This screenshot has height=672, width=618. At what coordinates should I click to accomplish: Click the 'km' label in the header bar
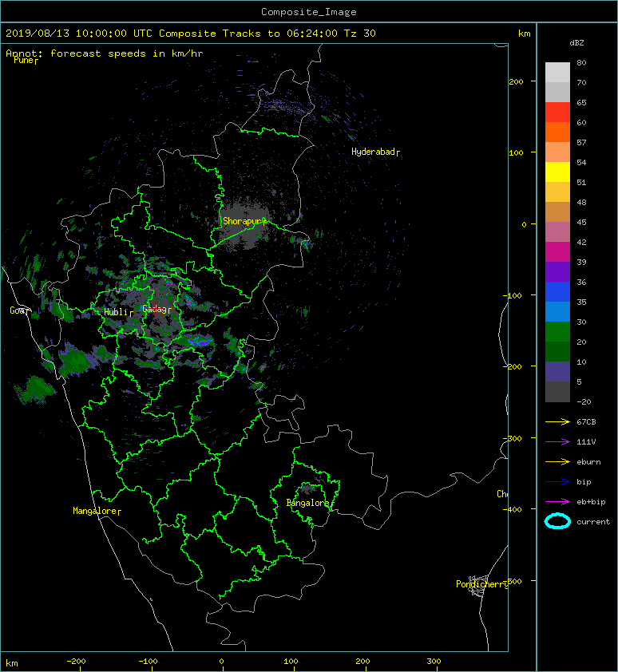[x=524, y=34]
